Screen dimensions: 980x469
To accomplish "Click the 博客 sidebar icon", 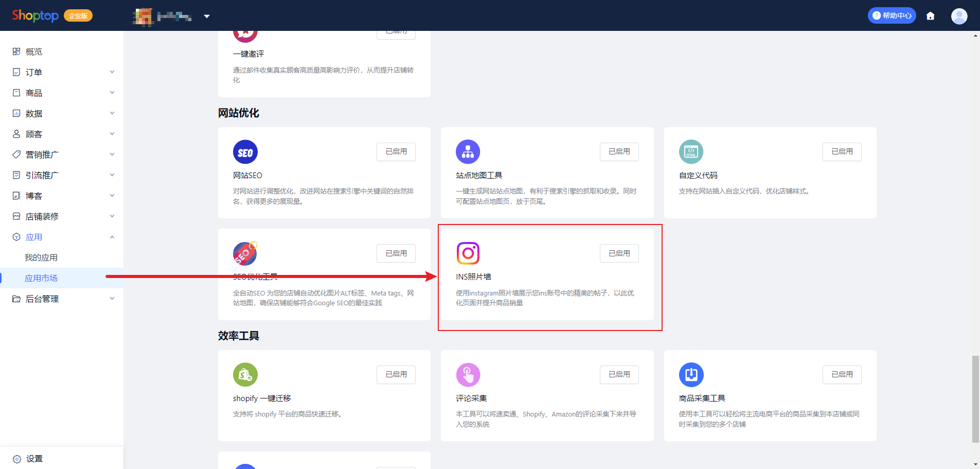I will [x=16, y=196].
